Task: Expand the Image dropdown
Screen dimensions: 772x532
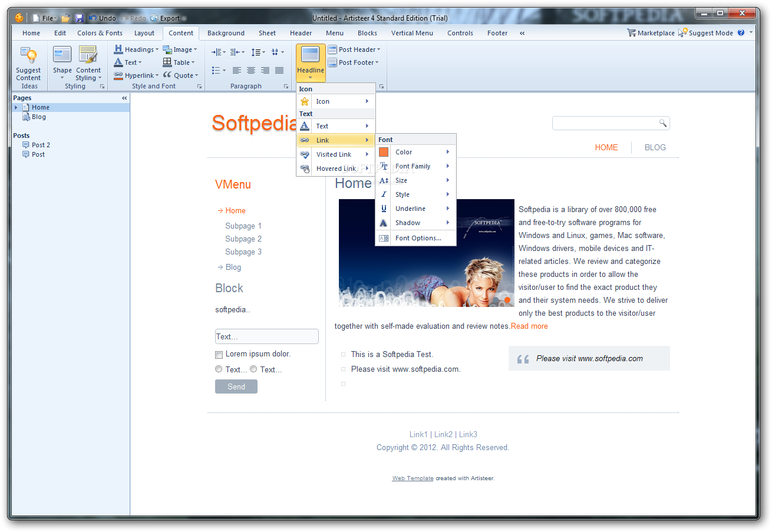Action: click(x=180, y=49)
